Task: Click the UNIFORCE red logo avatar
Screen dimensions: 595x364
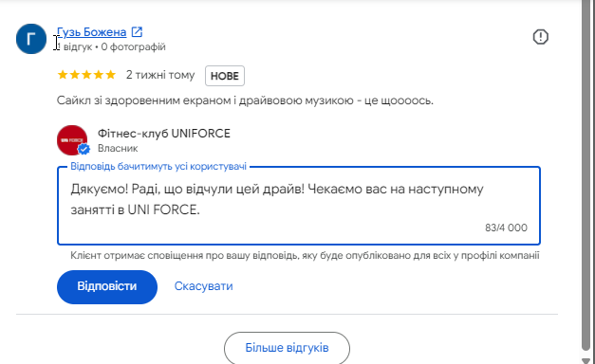Action: click(72, 140)
